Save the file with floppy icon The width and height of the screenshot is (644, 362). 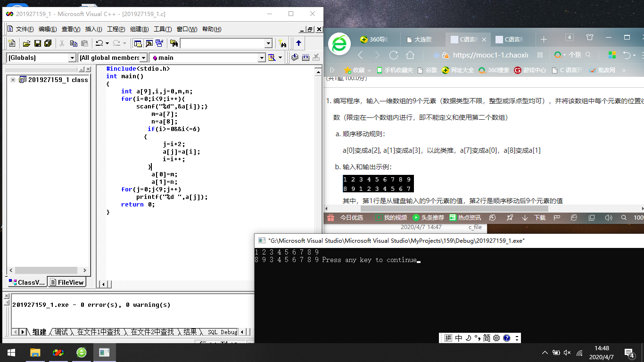pyautogui.click(x=38, y=43)
